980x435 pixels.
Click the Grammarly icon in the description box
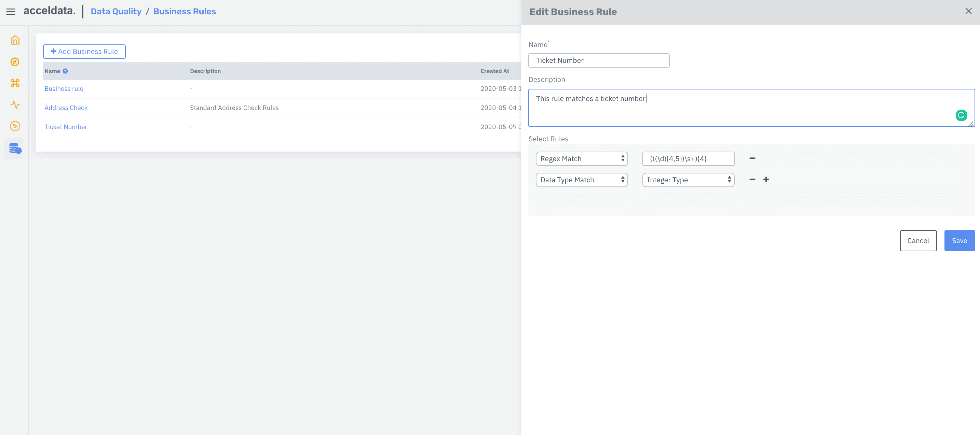click(961, 115)
